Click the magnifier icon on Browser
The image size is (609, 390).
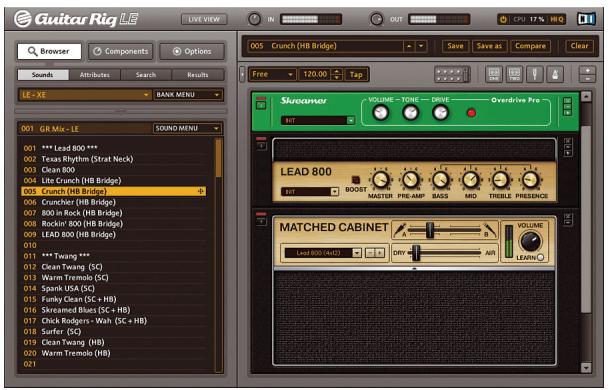point(32,51)
